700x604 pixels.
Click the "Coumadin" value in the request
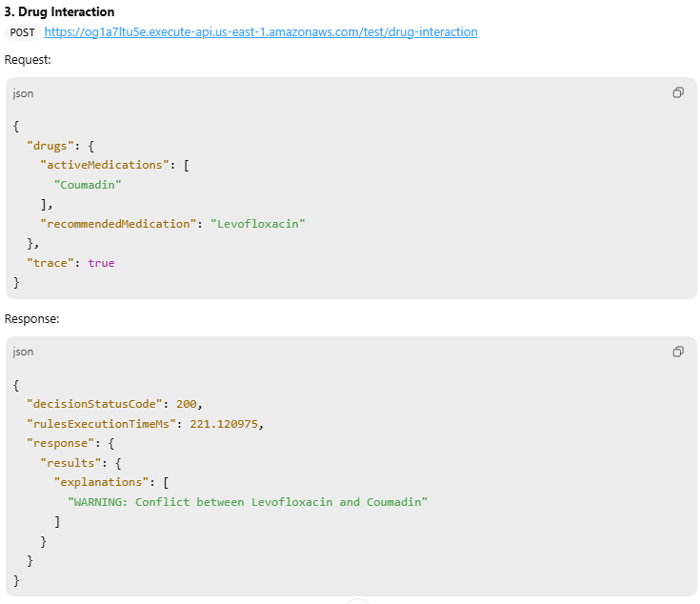88,185
